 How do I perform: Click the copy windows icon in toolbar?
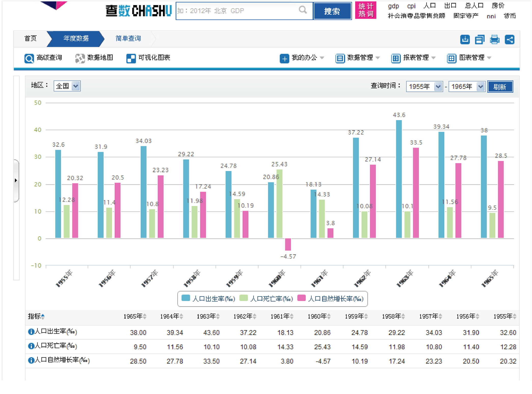pyautogui.click(x=480, y=39)
